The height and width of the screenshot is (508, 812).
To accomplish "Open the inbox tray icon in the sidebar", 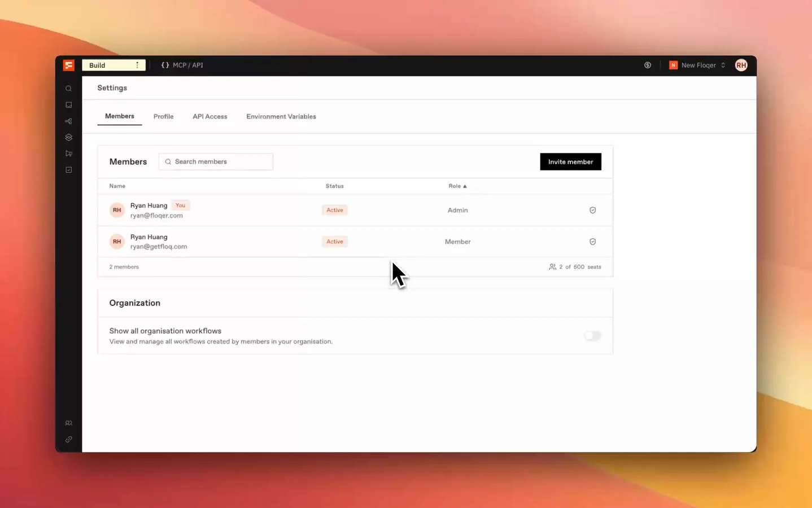I will [69, 105].
